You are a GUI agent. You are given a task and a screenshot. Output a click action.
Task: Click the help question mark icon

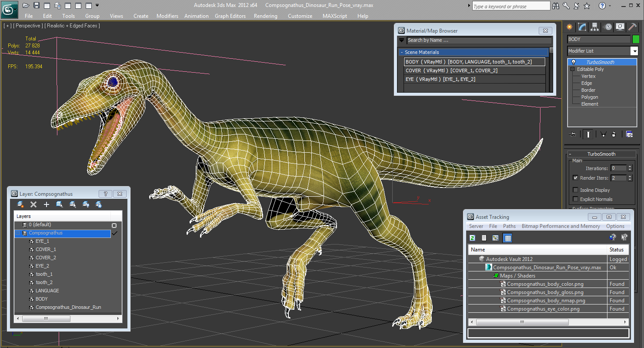point(602,6)
